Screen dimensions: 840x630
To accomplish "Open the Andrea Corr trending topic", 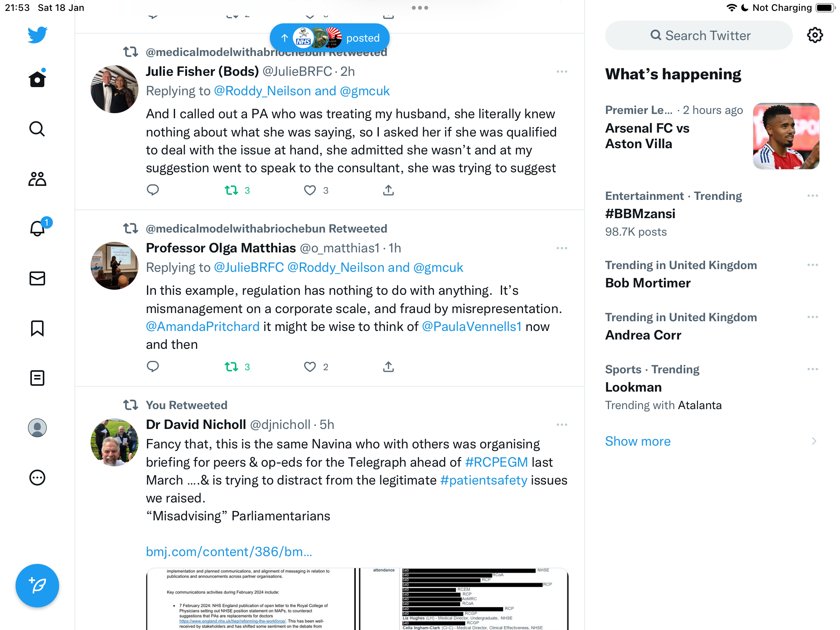I will pos(643,335).
